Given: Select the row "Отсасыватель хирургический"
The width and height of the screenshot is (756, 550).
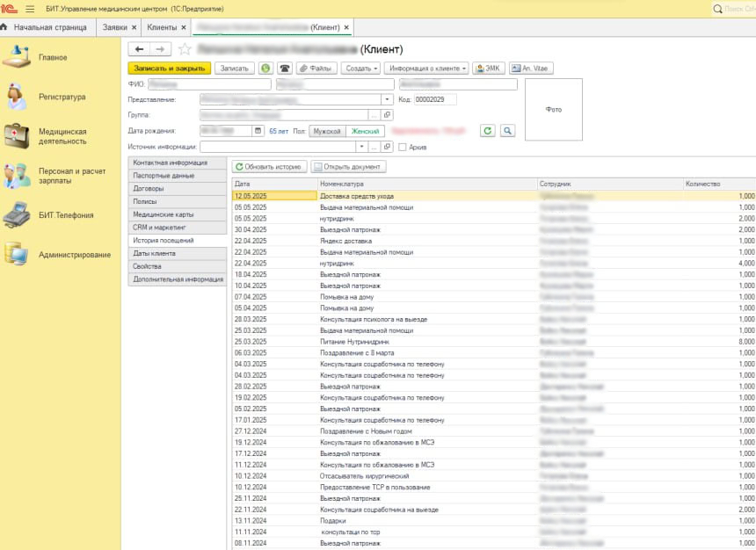Looking at the screenshot, I should tap(494, 476).
